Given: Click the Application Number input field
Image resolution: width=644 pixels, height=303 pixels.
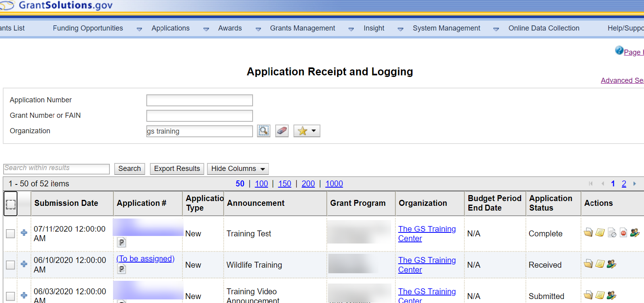Looking at the screenshot, I should [x=199, y=100].
